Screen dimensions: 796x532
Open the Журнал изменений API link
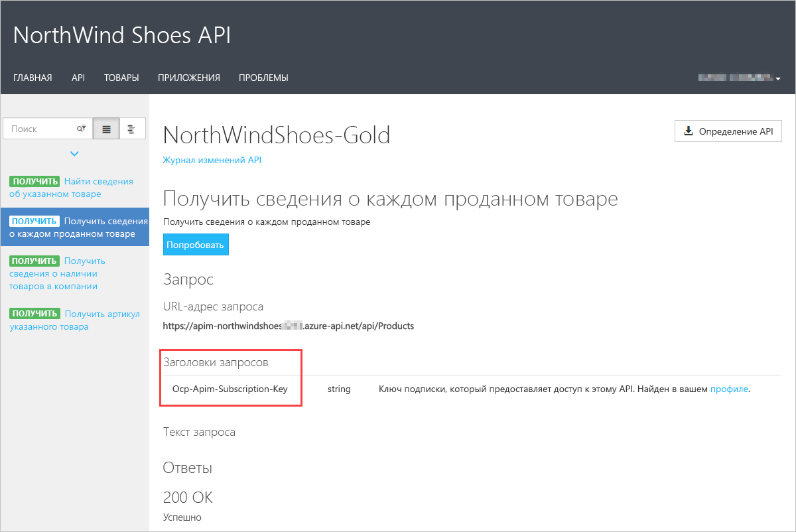point(212,160)
